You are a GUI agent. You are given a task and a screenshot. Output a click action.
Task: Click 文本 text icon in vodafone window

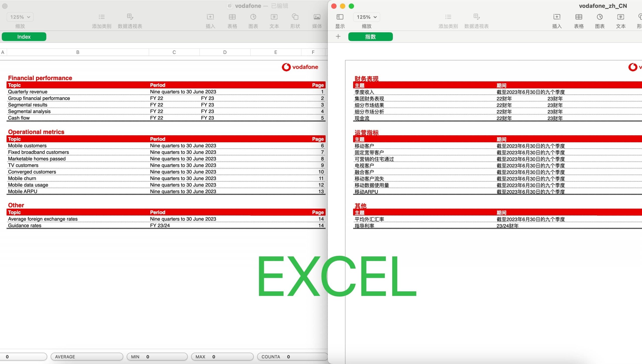pyautogui.click(x=274, y=17)
